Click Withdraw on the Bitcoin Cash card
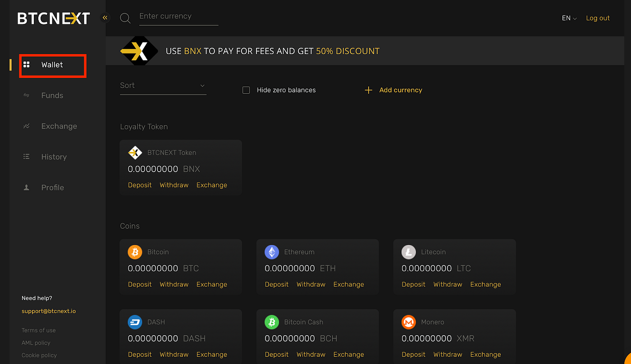Image resolution: width=631 pixels, height=364 pixels. tap(311, 355)
